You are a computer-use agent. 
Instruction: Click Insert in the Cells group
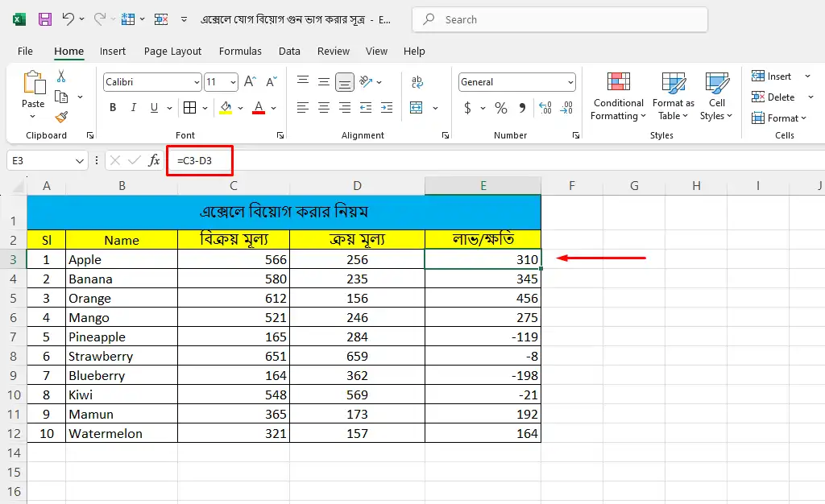coord(772,76)
